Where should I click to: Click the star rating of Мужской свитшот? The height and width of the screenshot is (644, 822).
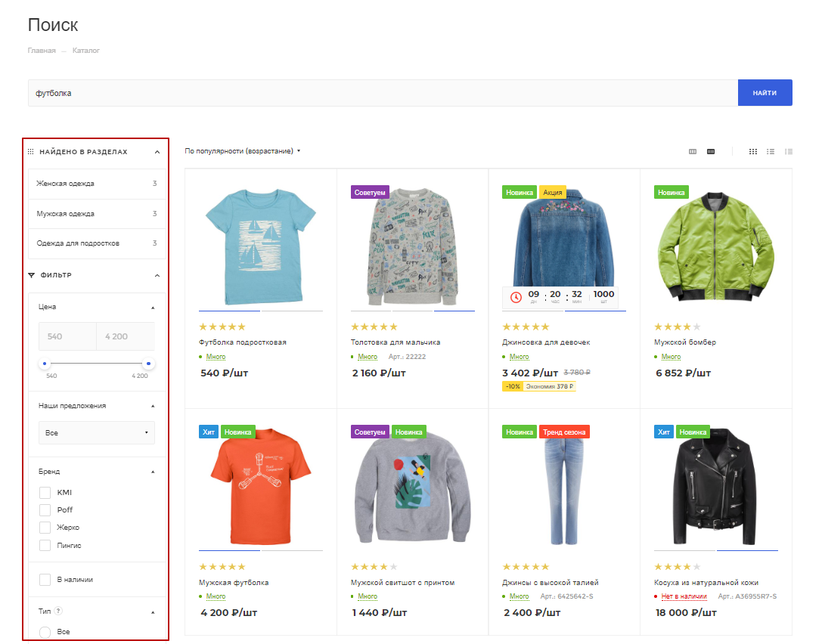[374, 567]
